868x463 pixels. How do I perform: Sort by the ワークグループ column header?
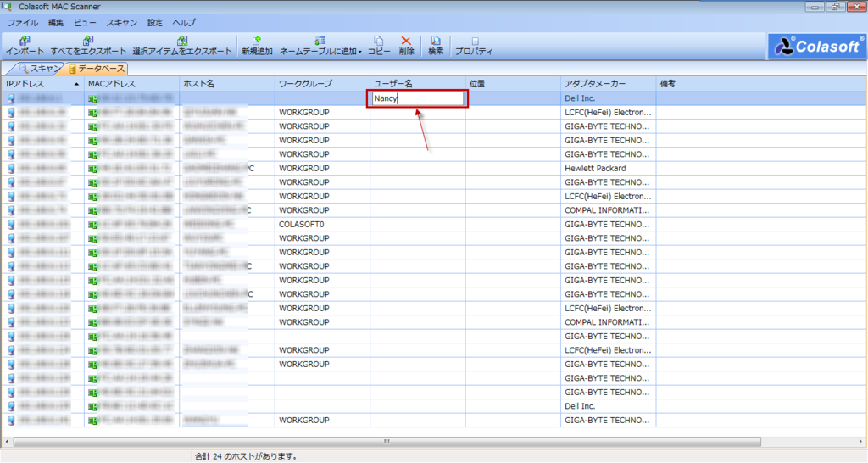(x=322, y=84)
